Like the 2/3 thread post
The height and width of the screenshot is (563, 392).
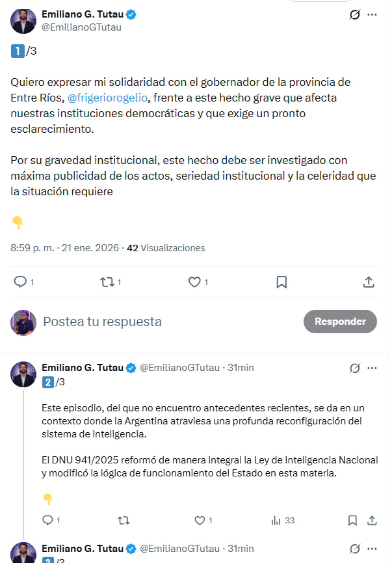[200, 520]
